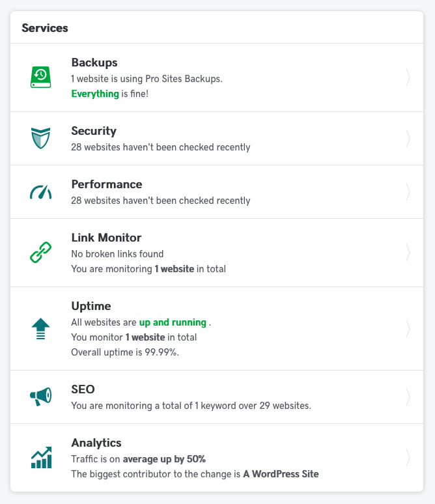Open the Analytics row chevron

coord(408,458)
